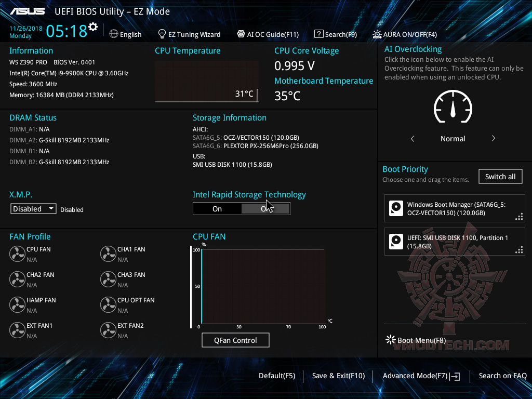The image size is (532, 399).
Task: Click the globe icon for language
Action: pos(114,34)
